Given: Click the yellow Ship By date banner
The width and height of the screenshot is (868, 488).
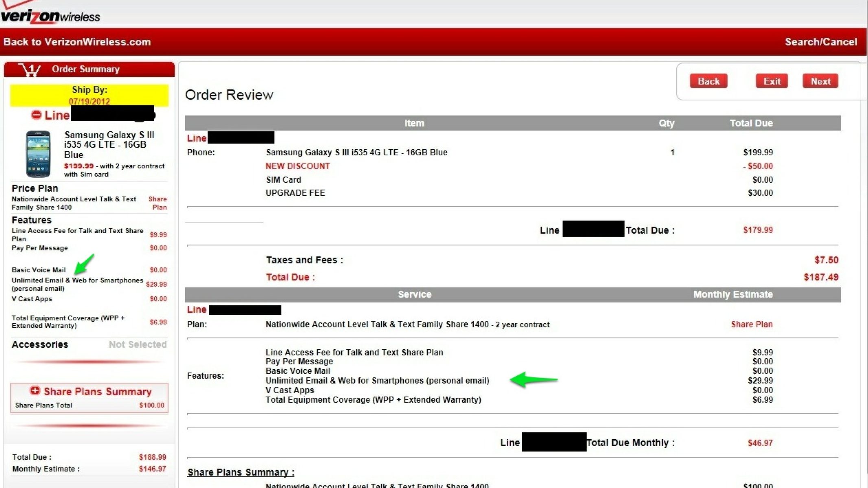Looking at the screenshot, I should (89, 95).
